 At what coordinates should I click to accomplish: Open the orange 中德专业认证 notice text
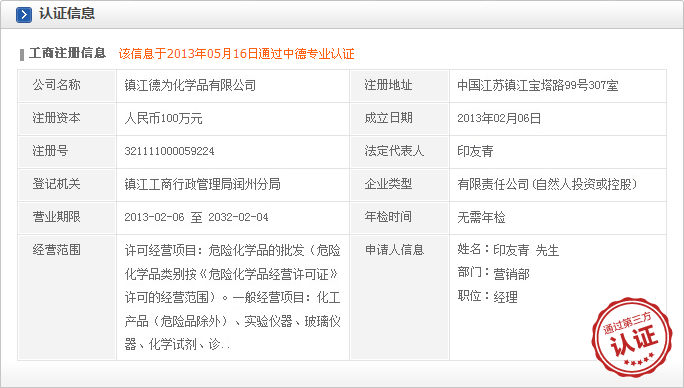coord(236,54)
